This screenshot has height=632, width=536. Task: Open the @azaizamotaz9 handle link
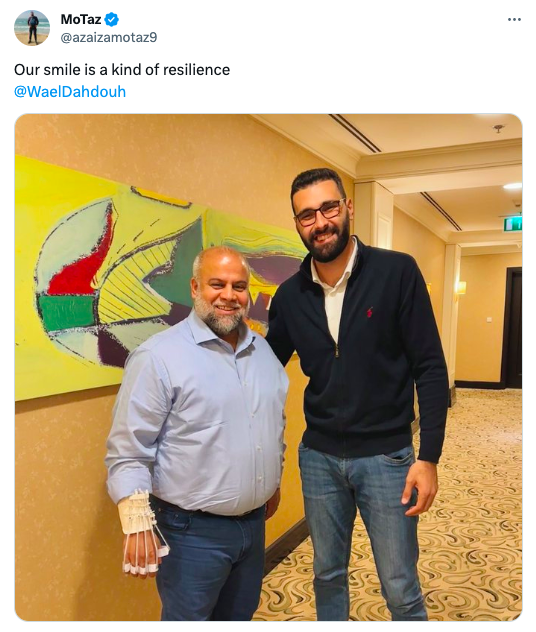coord(109,37)
